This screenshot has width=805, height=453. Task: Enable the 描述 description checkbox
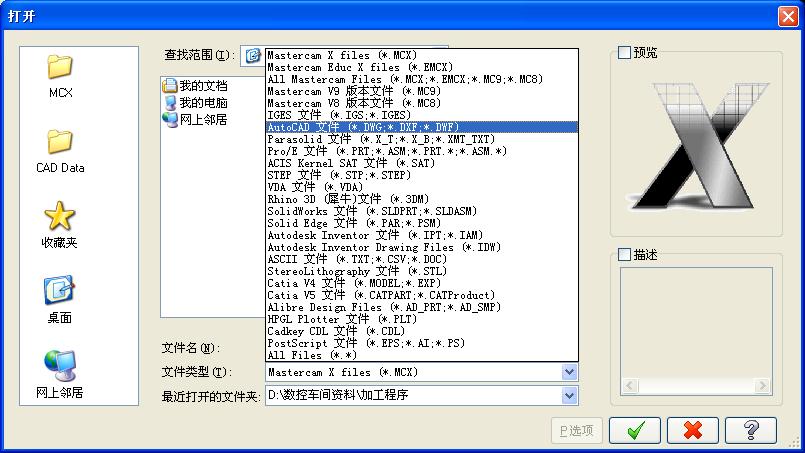click(x=624, y=254)
